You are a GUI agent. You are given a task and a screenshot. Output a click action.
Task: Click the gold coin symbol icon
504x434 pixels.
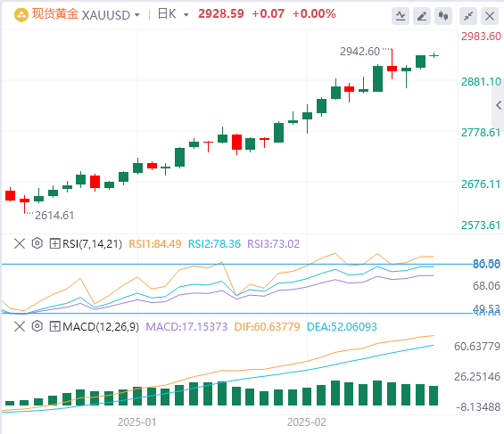pos(21,15)
